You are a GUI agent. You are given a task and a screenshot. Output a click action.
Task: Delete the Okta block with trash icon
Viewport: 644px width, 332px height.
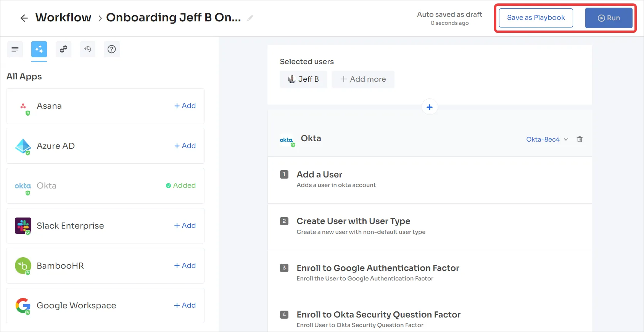[580, 139]
